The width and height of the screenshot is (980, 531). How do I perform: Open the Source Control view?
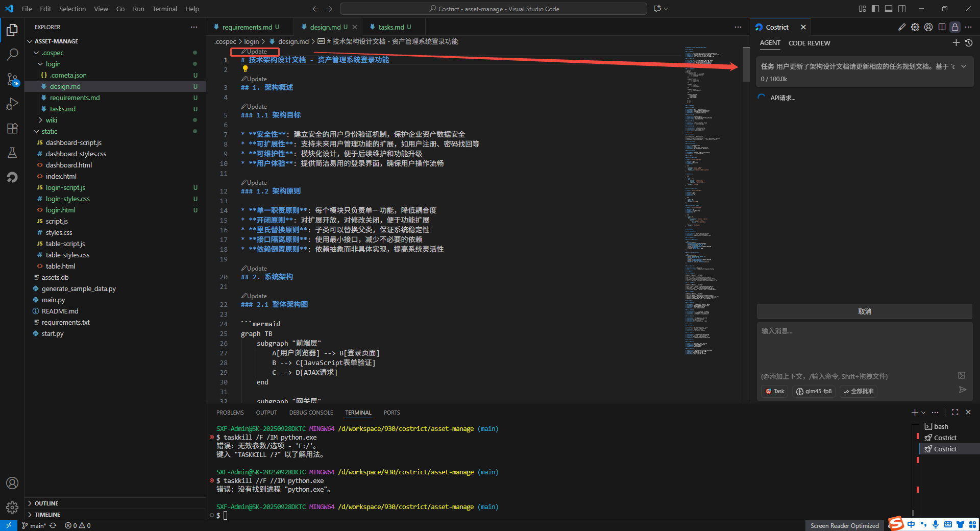[x=12, y=79]
